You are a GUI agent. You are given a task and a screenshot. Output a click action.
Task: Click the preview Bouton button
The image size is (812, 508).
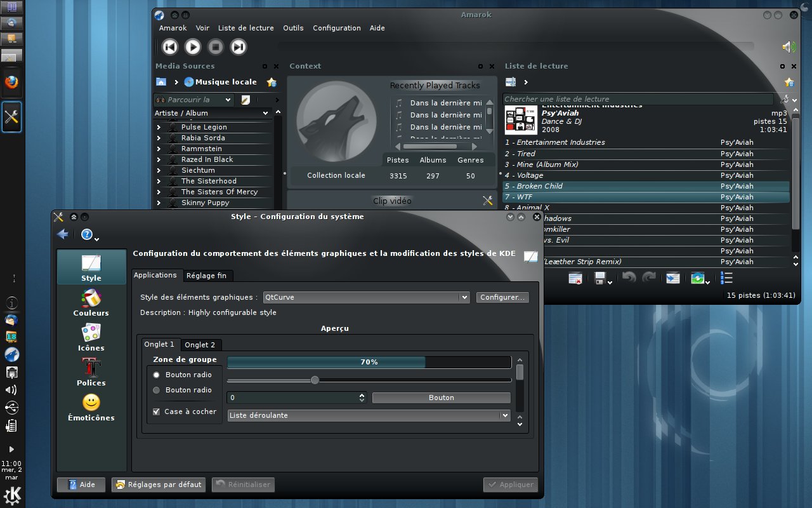click(x=441, y=398)
